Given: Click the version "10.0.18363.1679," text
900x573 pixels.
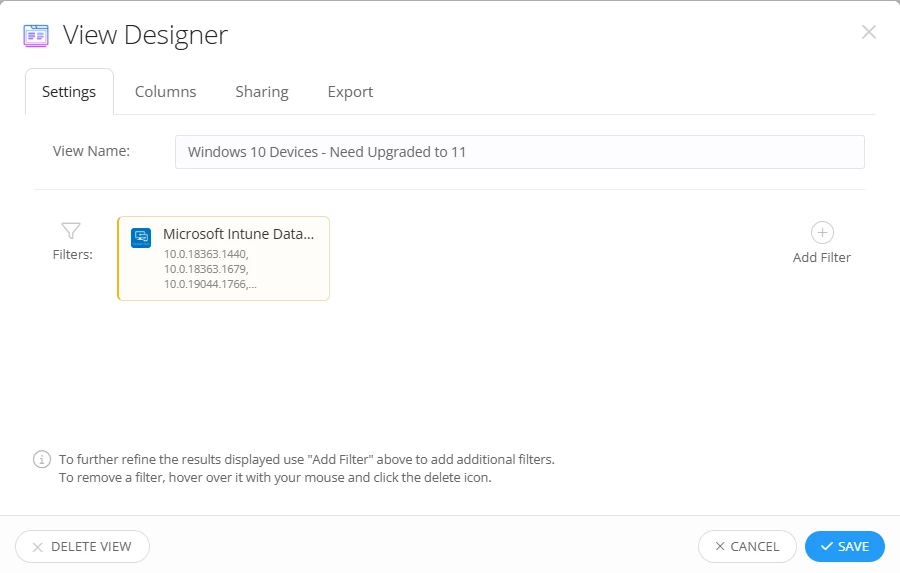Looking at the screenshot, I should (206, 269).
